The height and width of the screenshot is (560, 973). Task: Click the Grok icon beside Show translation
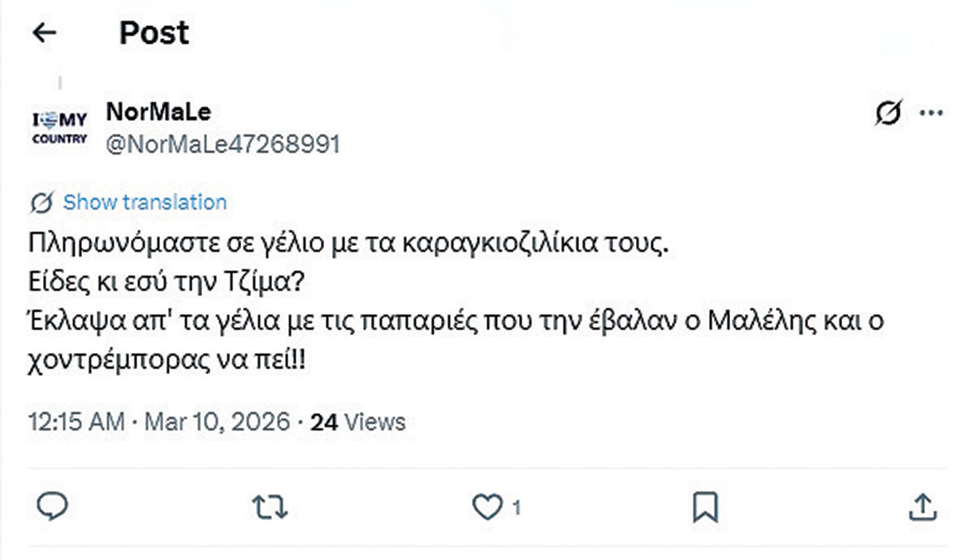click(42, 203)
